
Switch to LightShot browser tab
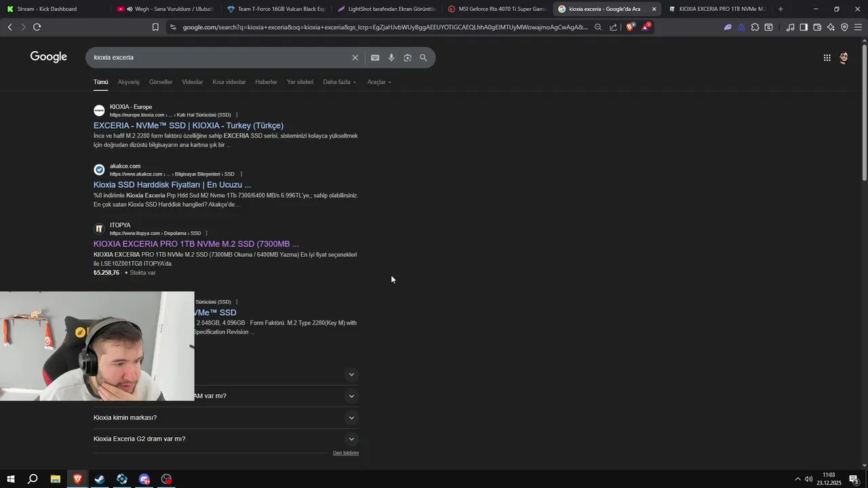387,9
